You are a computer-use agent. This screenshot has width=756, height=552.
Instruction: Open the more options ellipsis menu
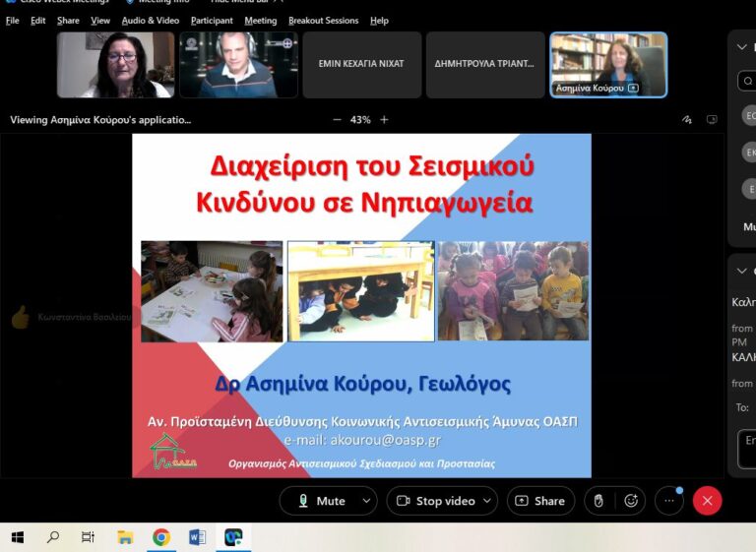pos(669,501)
